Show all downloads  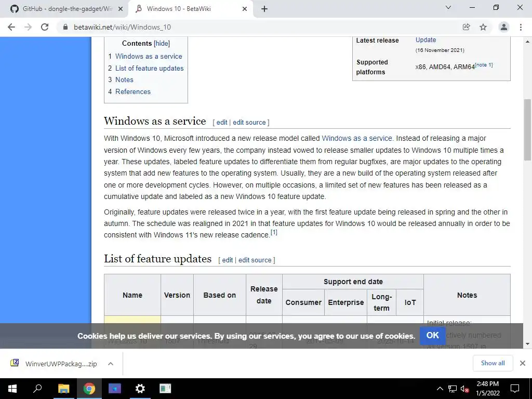pos(493,363)
